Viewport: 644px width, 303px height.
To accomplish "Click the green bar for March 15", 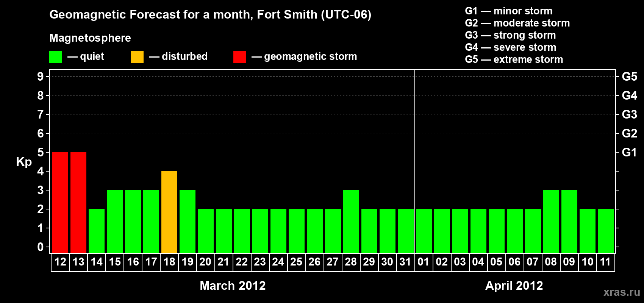I will 115,221.
